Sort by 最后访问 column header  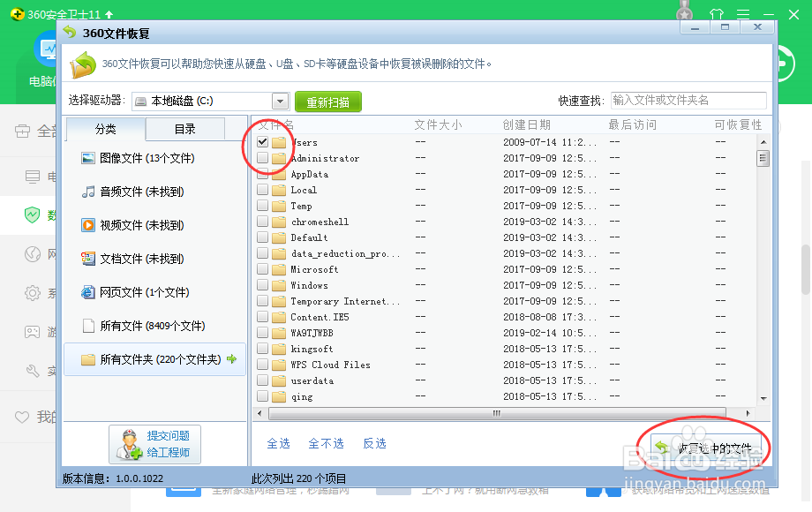pyautogui.click(x=632, y=124)
